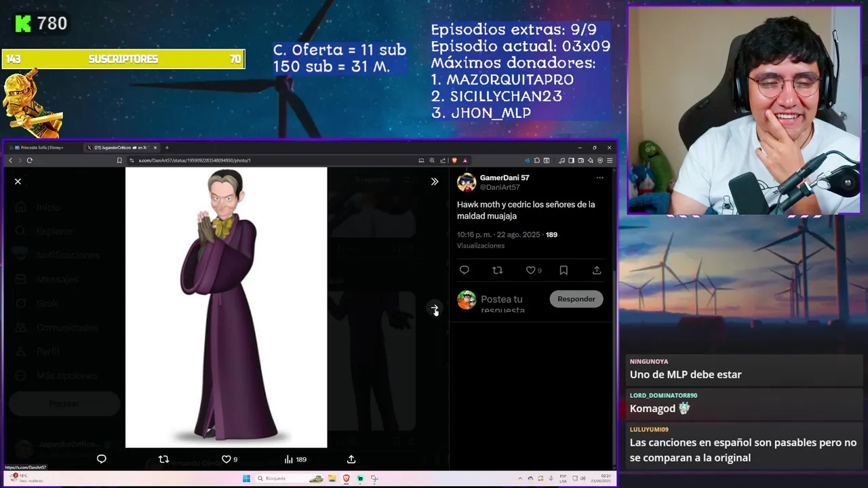
Task: Open the browser extensions puzzle icon
Action: tap(537, 161)
